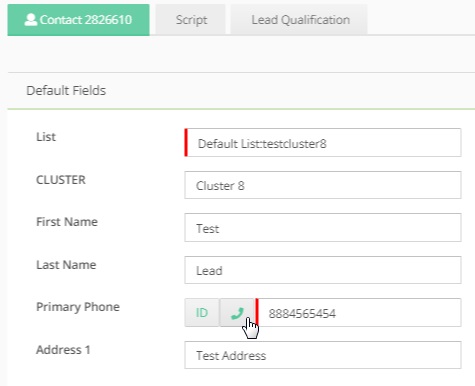The width and height of the screenshot is (475, 386).
Task: Click the List field showing Default List:testcluster8
Action: (x=323, y=143)
